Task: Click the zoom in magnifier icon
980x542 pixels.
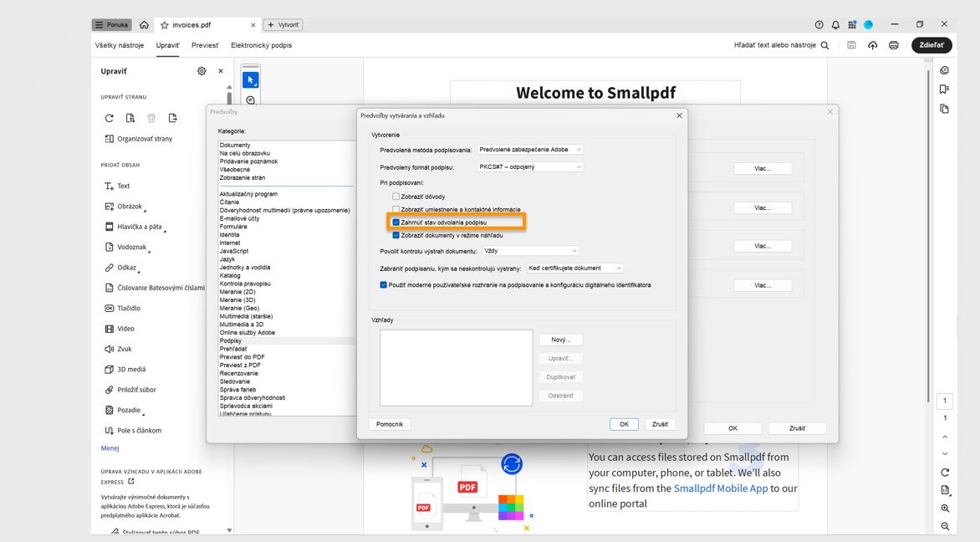Action: pyautogui.click(x=945, y=509)
